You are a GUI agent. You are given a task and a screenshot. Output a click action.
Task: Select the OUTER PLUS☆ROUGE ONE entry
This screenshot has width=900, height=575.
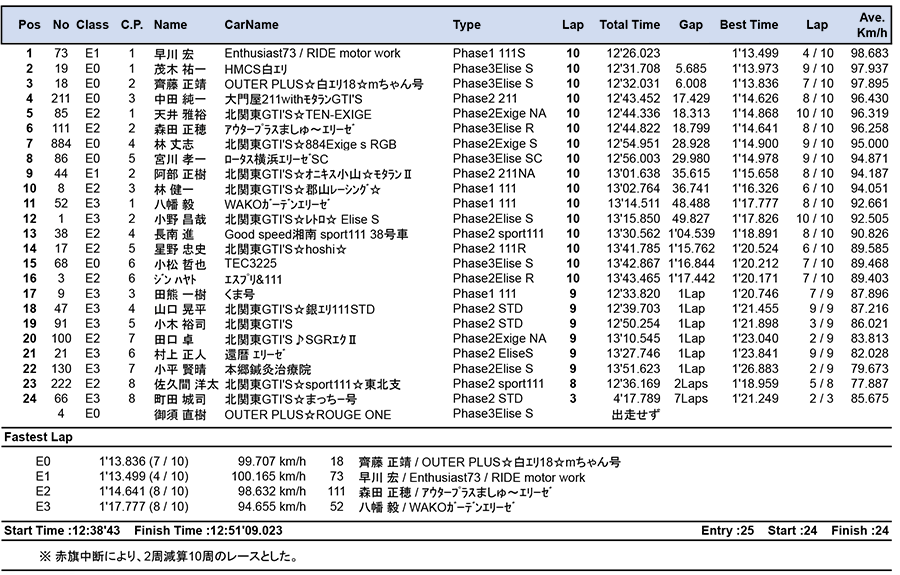tap(307, 414)
